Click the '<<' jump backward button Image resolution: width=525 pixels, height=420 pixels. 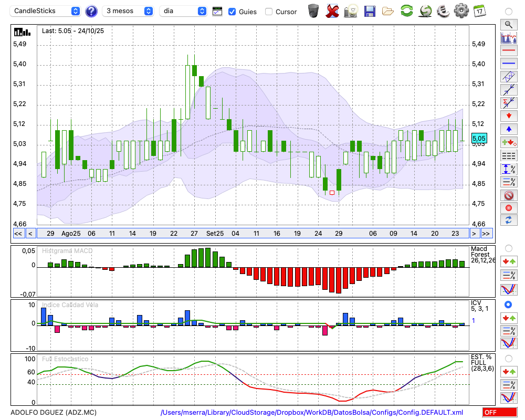point(18,234)
